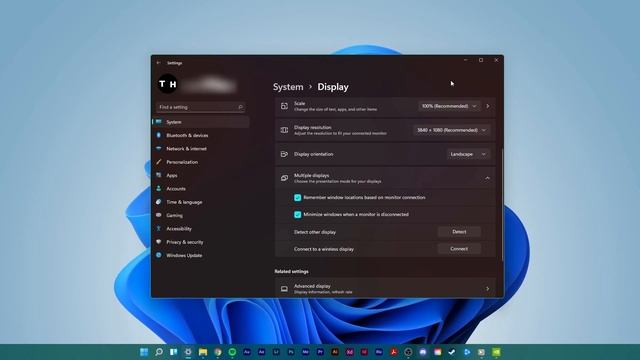Open NVIDIA app from the taskbar

[496, 352]
